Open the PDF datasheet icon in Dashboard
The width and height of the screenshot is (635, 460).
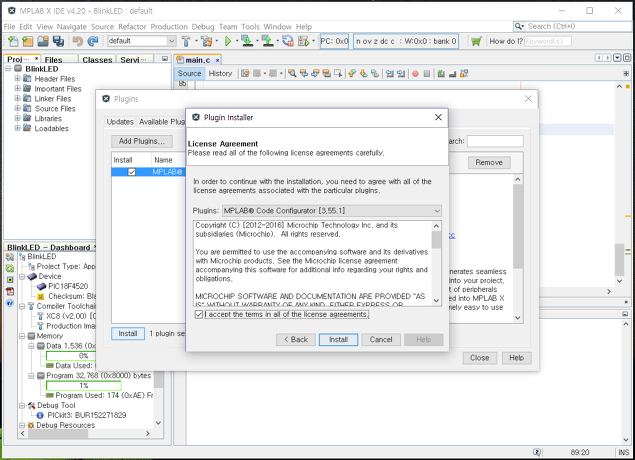pyautogui.click(x=10, y=291)
